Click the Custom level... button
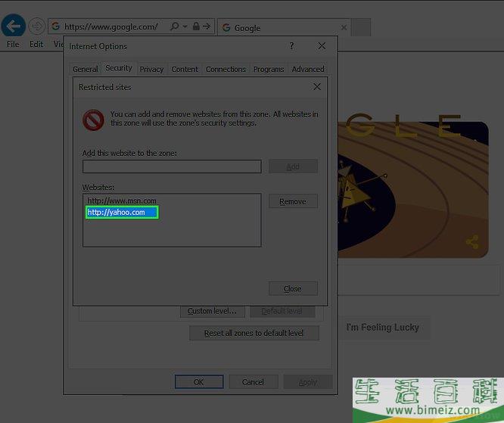The image size is (504, 423). coord(212,311)
